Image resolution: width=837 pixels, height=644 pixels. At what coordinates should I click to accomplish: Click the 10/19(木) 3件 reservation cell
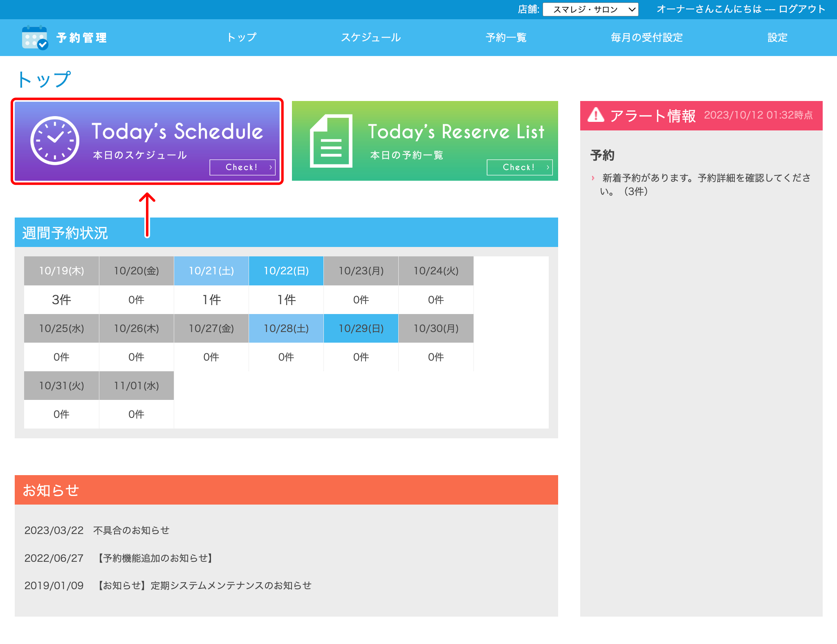click(x=61, y=300)
